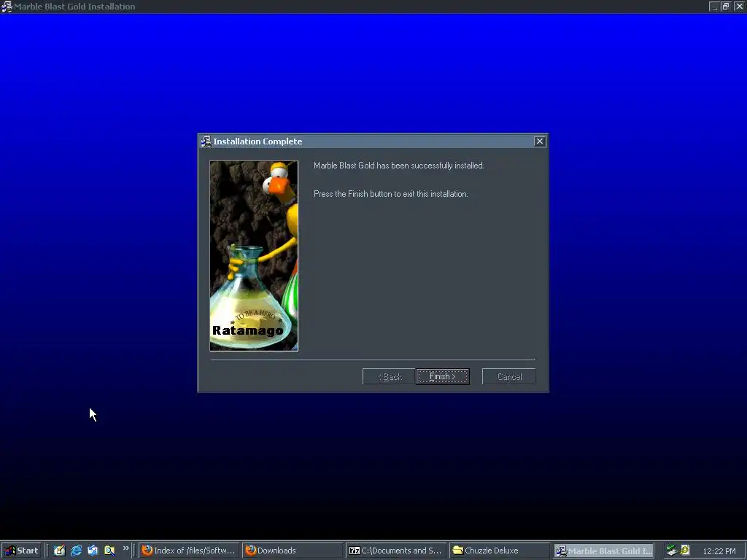Switch to the 'Index of /files/Softw...' Firefox window
The image size is (747, 560).
189,551
